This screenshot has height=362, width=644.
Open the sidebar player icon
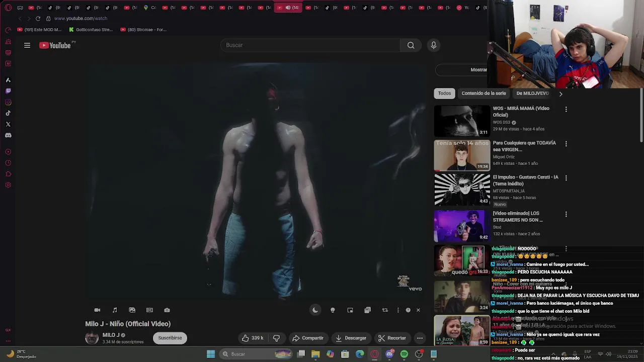(x=8, y=152)
